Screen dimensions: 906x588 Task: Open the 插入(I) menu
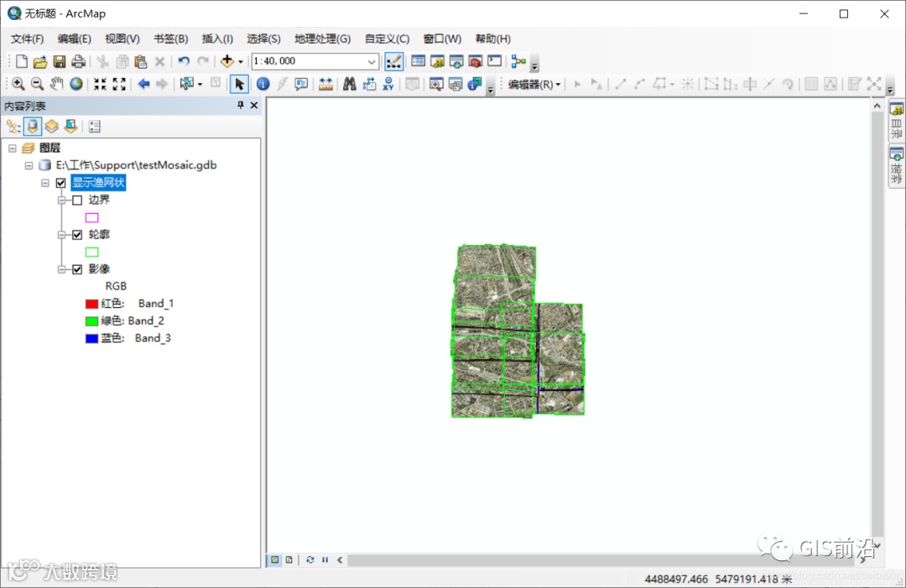point(217,39)
